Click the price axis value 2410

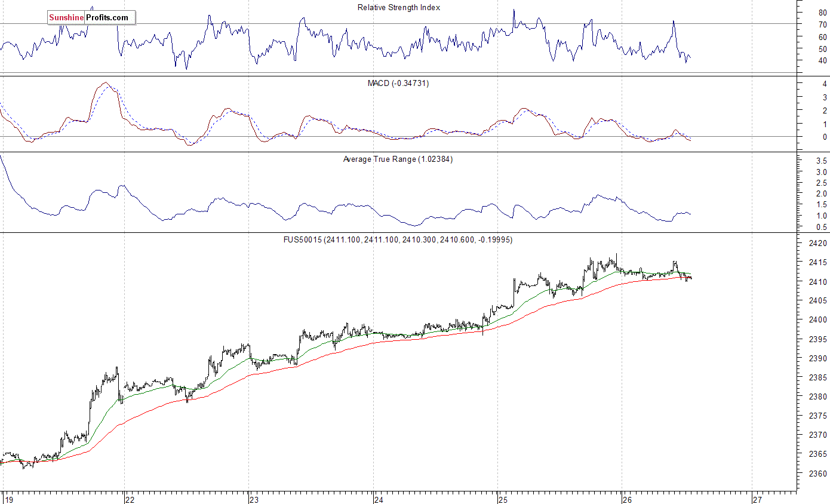(819, 282)
